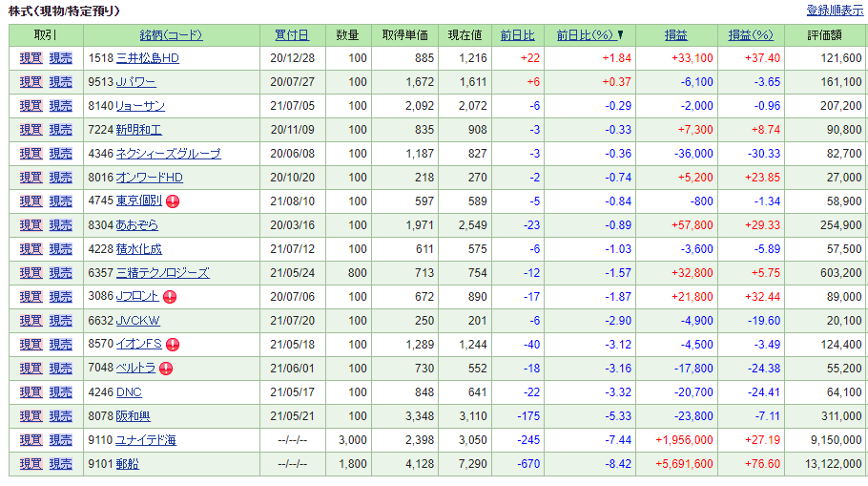Screen dimensions: 868x486
Task: Open stock 阪和興 details
Action: [x=133, y=415]
